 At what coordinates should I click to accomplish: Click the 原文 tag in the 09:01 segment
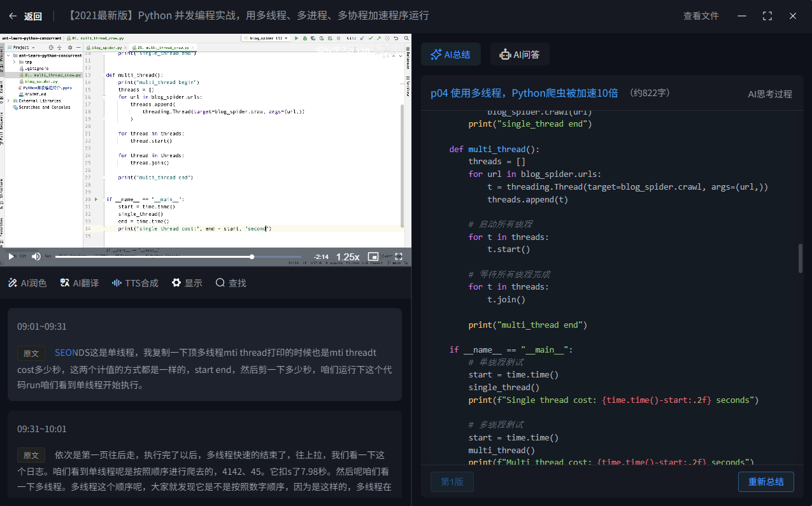pos(31,353)
